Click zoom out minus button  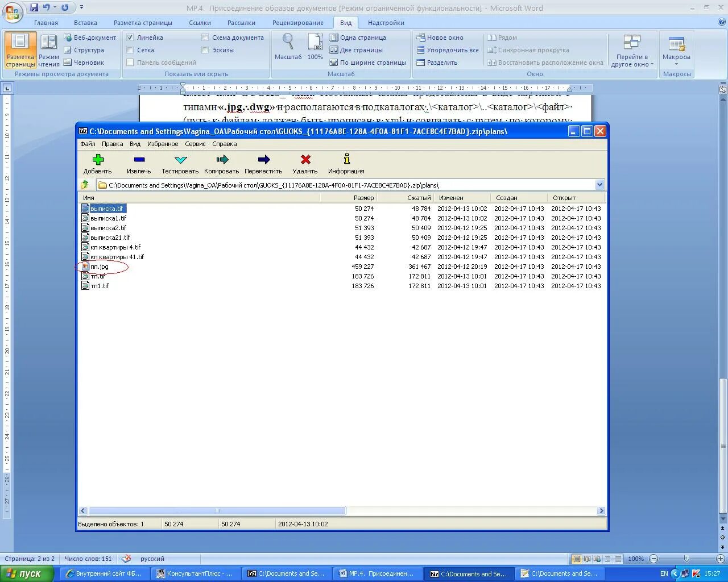pos(653,559)
